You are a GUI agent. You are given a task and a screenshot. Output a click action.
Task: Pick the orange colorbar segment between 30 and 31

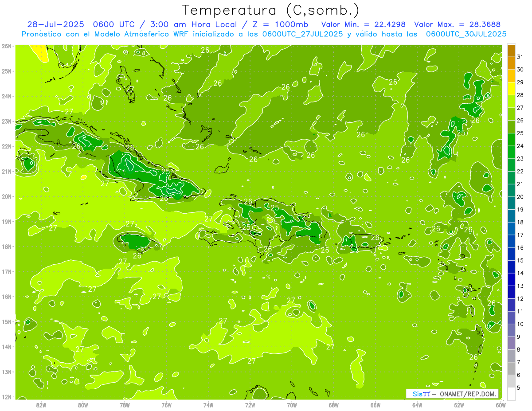(511, 63)
